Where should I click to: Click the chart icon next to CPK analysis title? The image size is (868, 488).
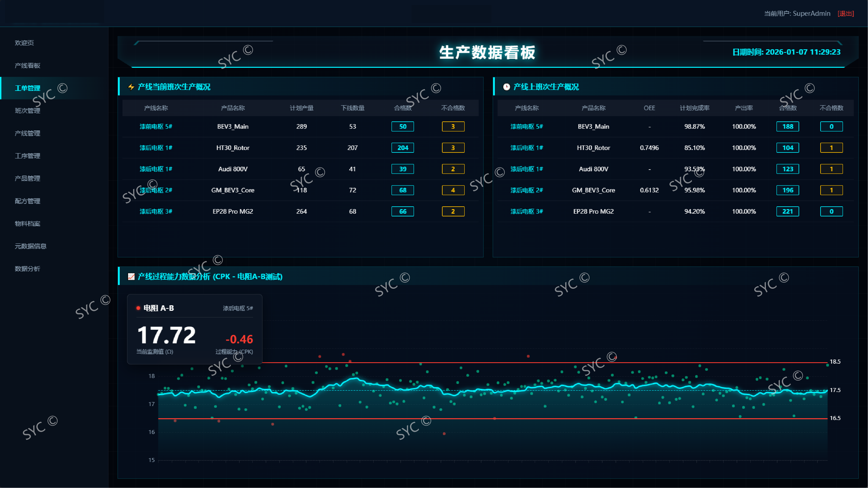click(131, 277)
